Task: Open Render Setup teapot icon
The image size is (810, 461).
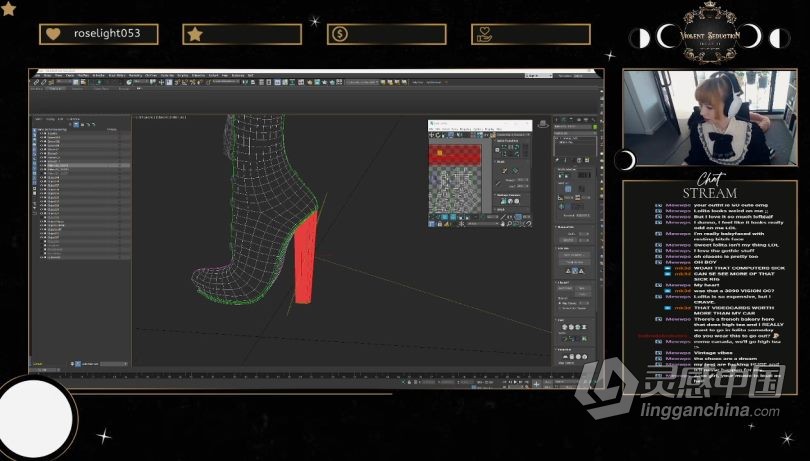Action: coord(309,82)
